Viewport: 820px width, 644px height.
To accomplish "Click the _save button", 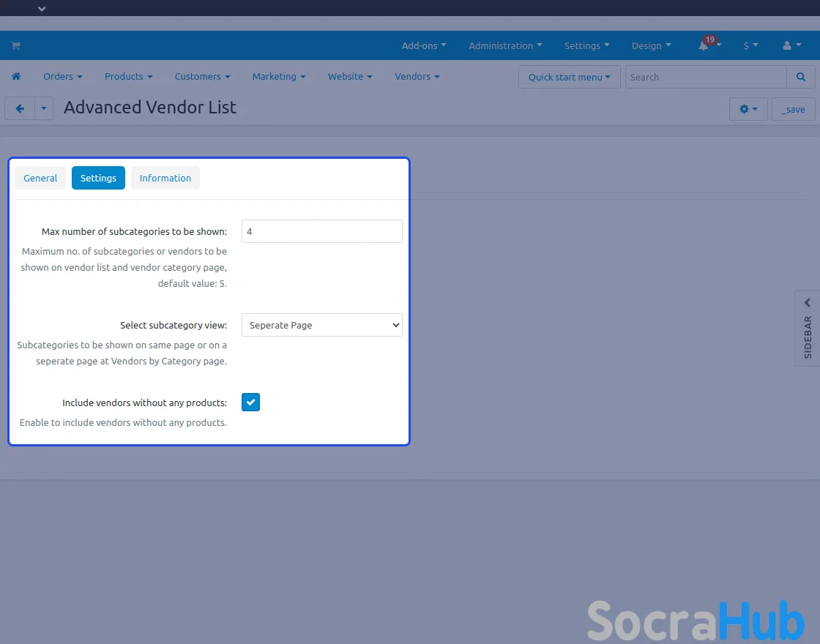I will (x=793, y=109).
